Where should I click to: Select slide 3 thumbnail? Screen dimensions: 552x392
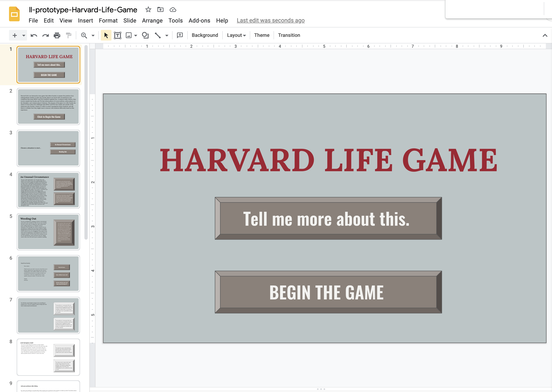pos(48,148)
